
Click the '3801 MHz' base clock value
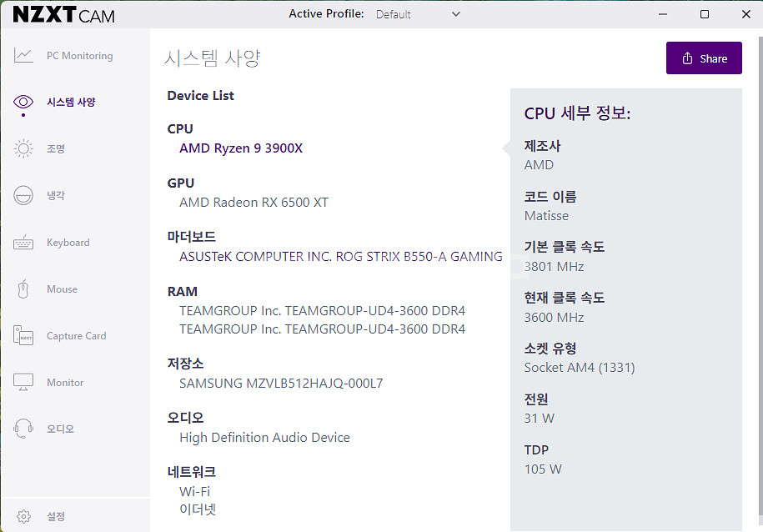(x=554, y=266)
